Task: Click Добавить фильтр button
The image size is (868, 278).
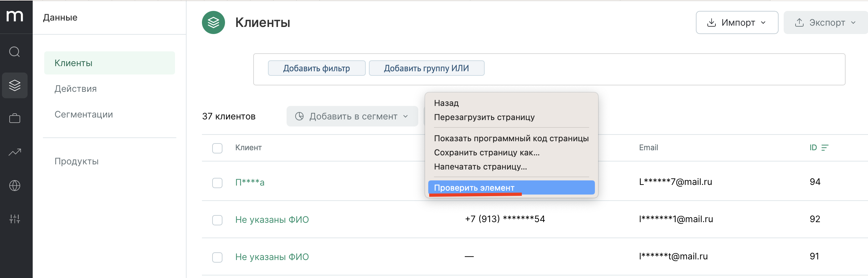Action: [316, 68]
